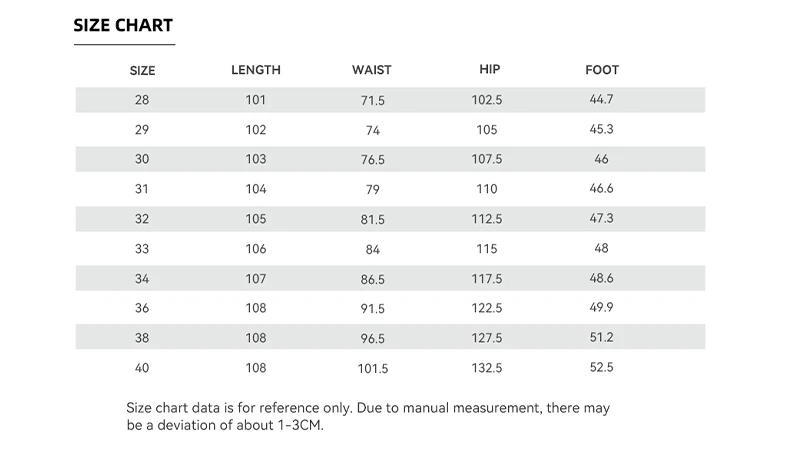Click the FOOT column header
Screen dimensions: 790x451
tap(602, 70)
